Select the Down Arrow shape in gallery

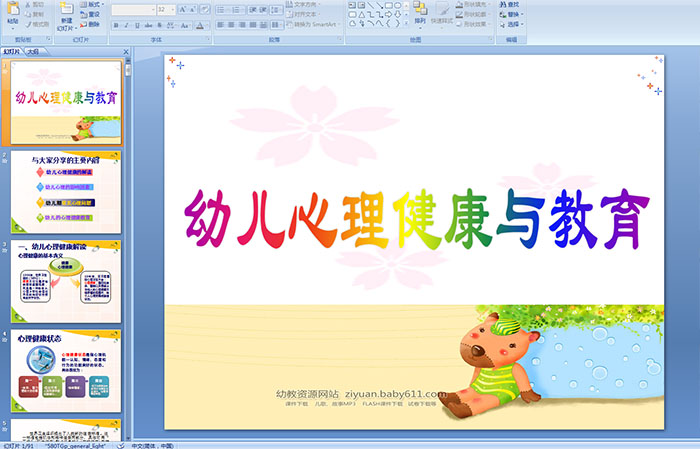pos(397,14)
